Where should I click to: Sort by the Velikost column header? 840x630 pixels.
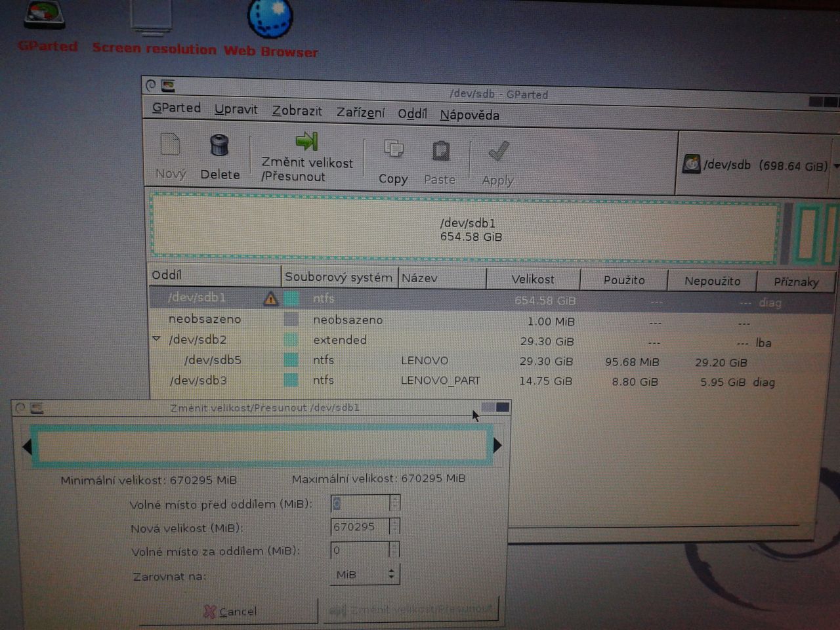[x=533, y=279]
